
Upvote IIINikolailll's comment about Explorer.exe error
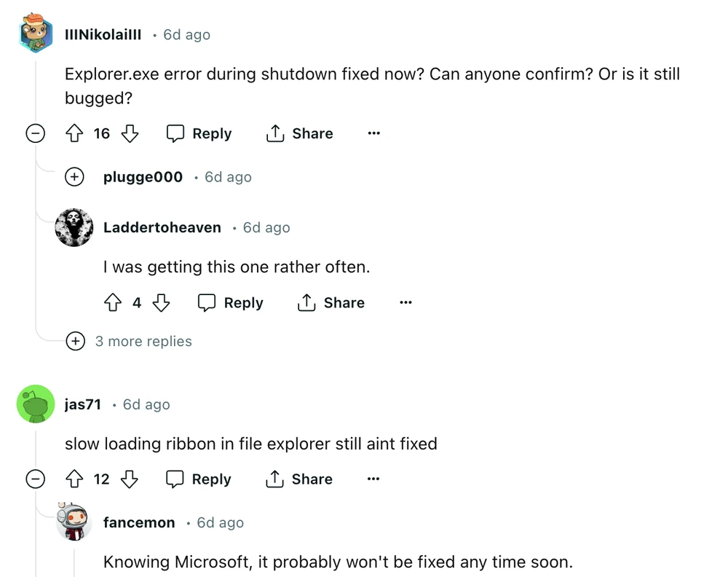[74, 133]
